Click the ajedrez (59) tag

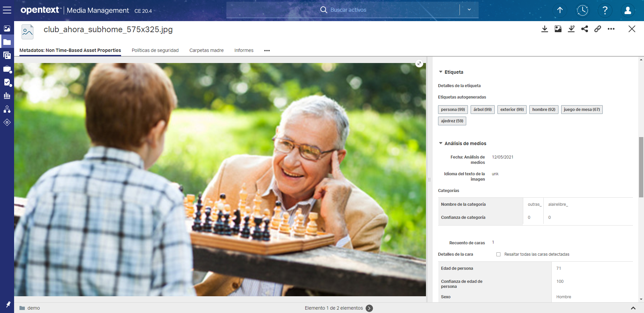click(x=452, y=121)
